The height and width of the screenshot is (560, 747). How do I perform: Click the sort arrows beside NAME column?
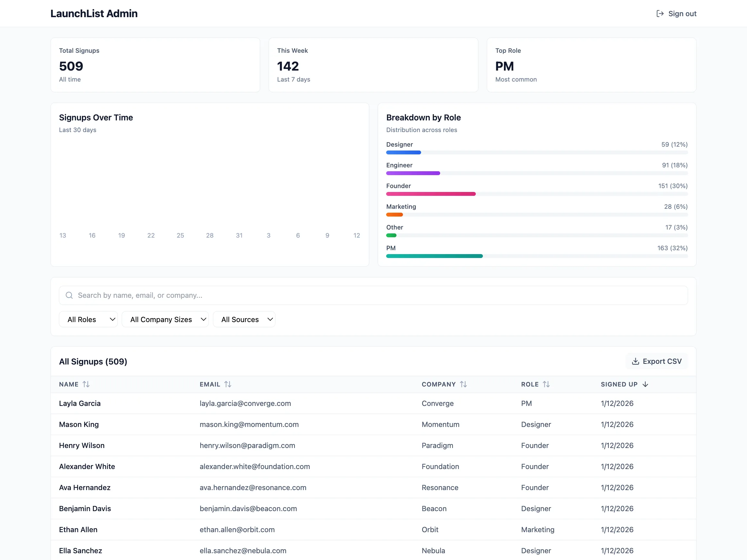86,384
